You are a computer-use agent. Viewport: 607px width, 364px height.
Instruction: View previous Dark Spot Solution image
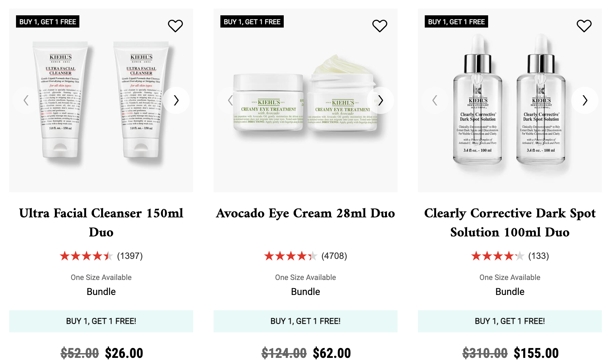(x=435, y=100)
